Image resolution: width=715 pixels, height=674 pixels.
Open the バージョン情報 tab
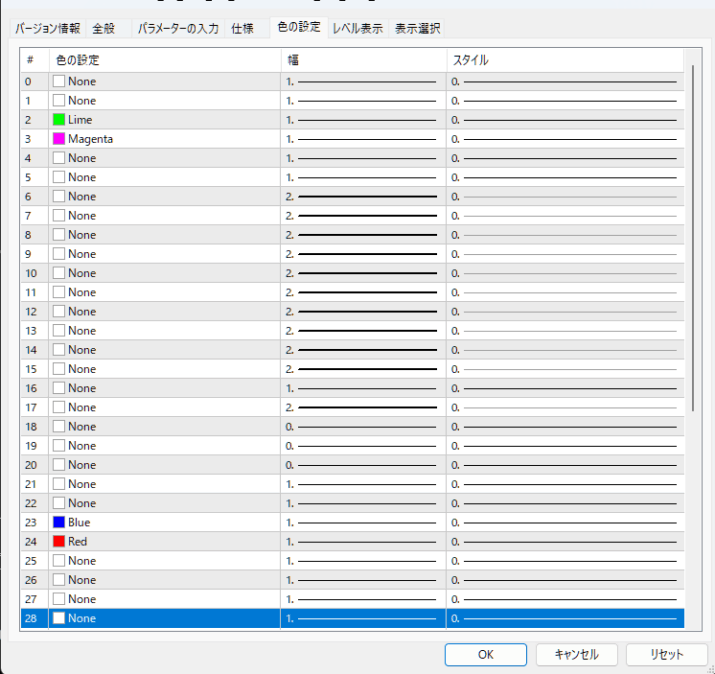[47, 29]
